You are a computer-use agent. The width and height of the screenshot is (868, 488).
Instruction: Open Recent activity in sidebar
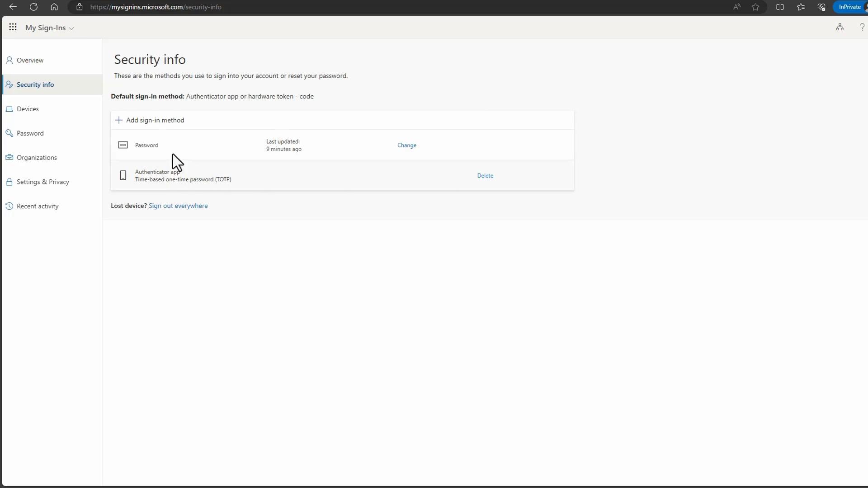[x=52, y=206]
